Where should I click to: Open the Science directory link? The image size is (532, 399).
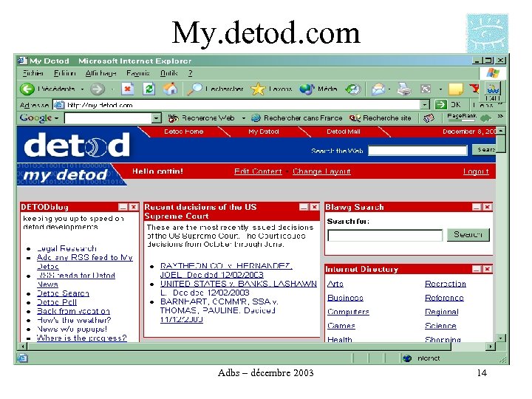440,326
